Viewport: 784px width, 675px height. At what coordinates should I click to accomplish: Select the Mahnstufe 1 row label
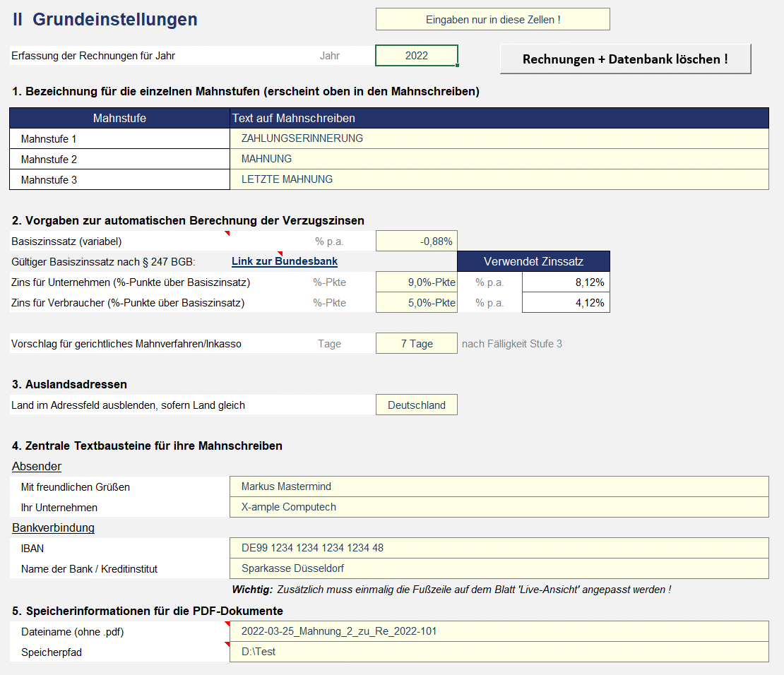point(119,138)
